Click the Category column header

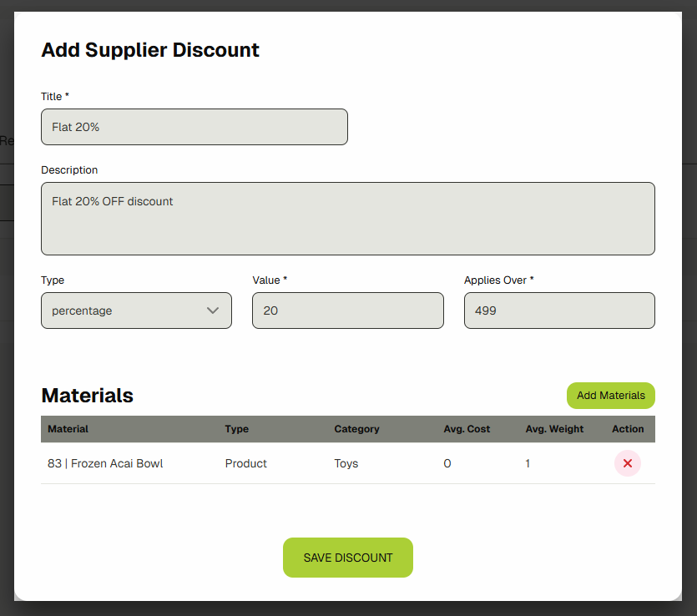(x=356, y=429)
